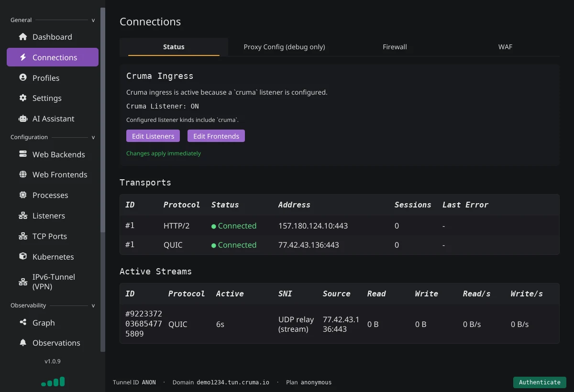Click the Cruma Listener: ON text
The width and height of the screenshot is (574, 392).
[x=163, y=106]
